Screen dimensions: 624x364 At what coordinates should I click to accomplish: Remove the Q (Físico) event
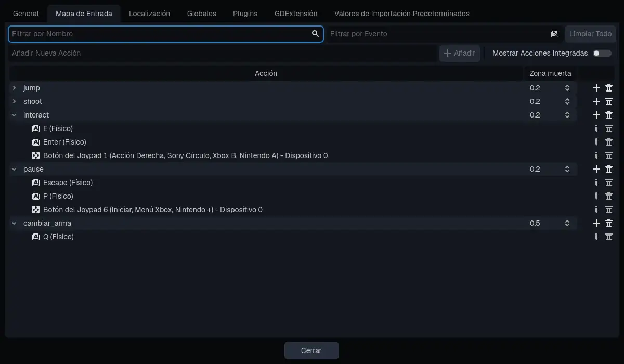[x=609, y=237]
